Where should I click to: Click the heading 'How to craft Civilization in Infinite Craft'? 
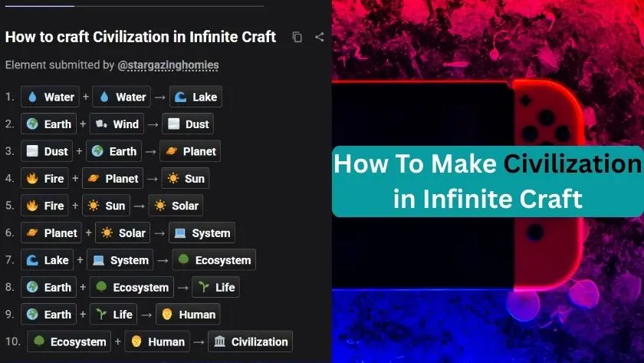(140, 37)
